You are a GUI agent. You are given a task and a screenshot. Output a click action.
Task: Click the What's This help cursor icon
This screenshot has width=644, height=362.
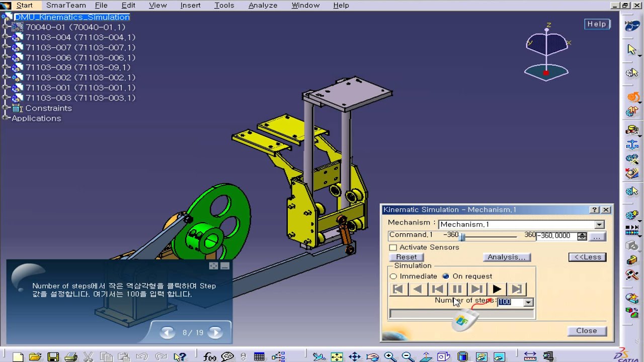tap(180, 357)
